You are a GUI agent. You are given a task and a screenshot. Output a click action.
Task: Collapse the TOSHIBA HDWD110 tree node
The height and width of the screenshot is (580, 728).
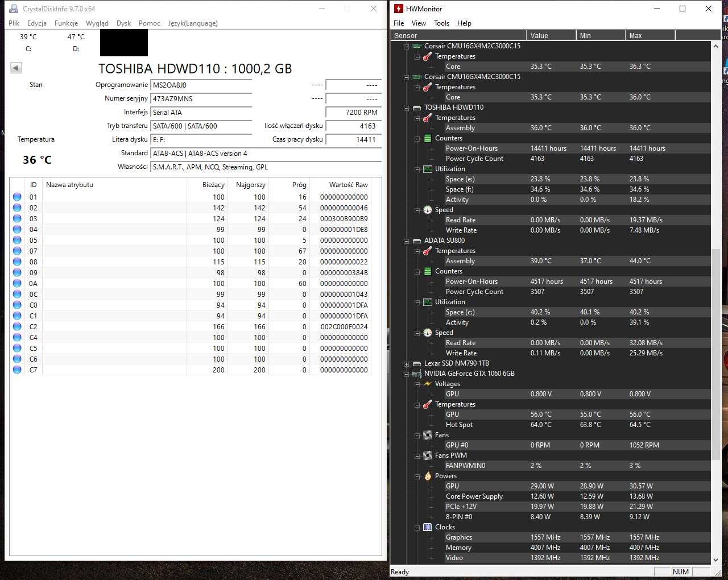tap(406, 107)
